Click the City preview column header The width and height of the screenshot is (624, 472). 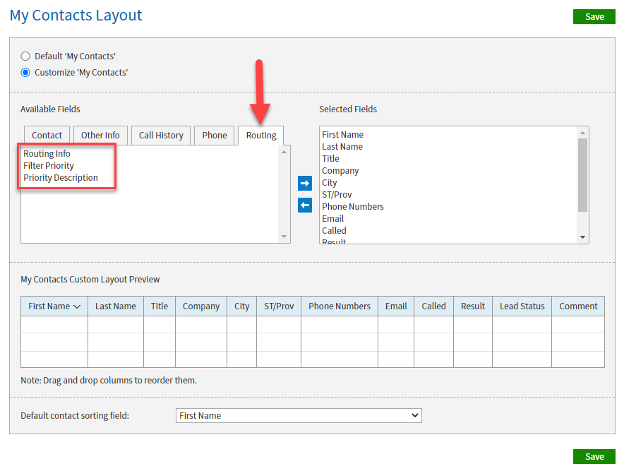242,306
